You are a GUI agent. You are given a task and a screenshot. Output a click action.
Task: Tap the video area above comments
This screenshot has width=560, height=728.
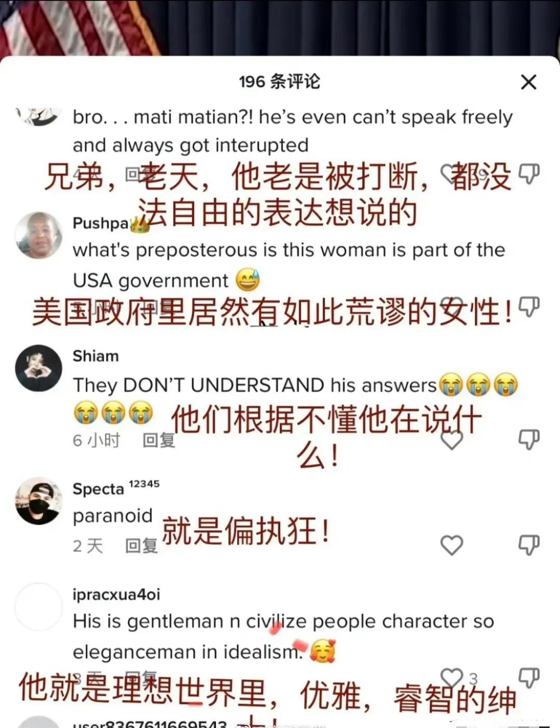pyautogui.click(x=280, y=27)
